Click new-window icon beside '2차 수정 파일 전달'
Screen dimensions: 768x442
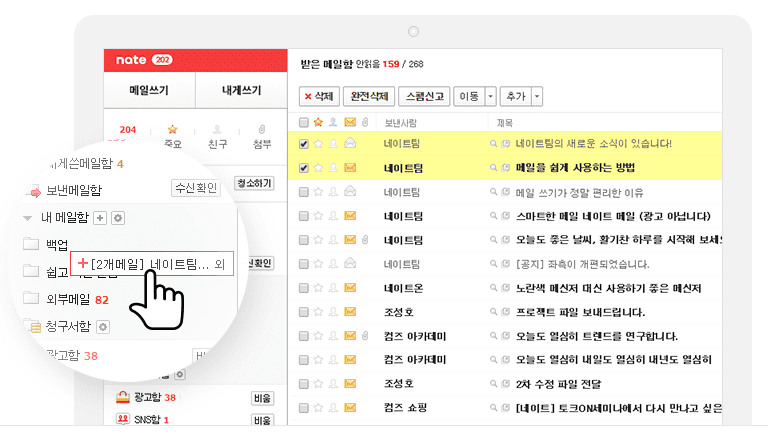505,384
